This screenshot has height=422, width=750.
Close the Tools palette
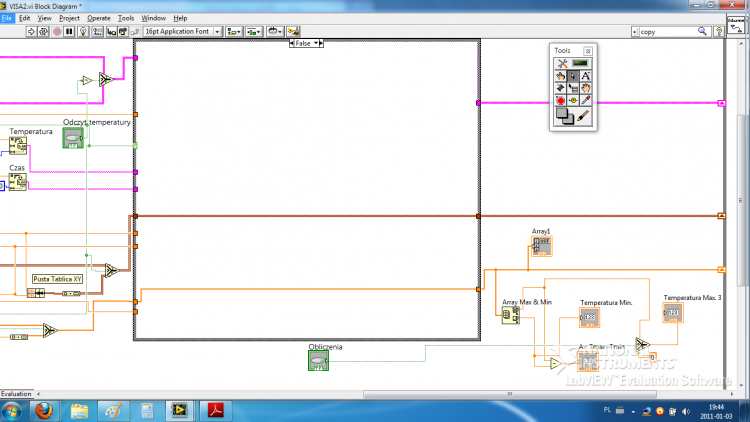click(588, 51)
